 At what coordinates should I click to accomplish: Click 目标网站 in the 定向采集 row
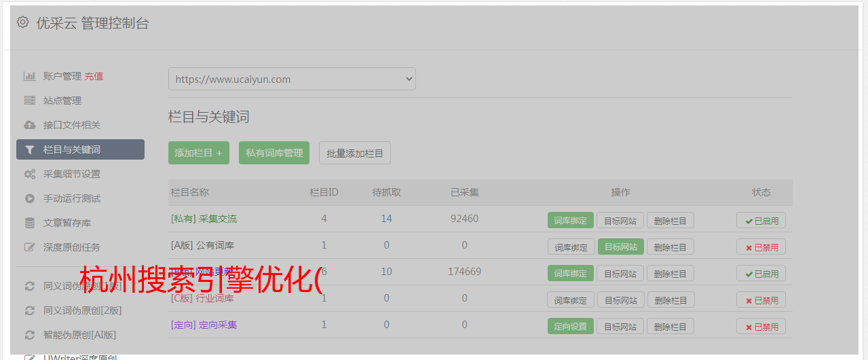(x=621, y=326)
